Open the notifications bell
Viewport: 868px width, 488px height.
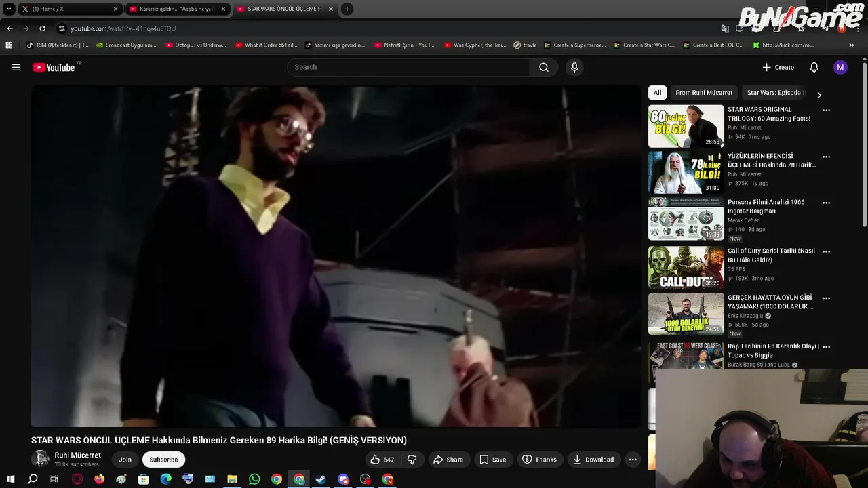click(814, 67)
